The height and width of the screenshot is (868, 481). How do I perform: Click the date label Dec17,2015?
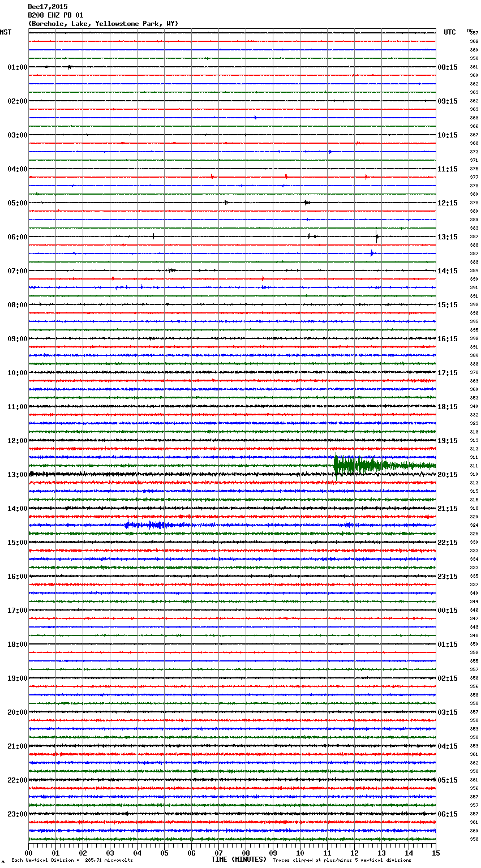click(48, 7)
